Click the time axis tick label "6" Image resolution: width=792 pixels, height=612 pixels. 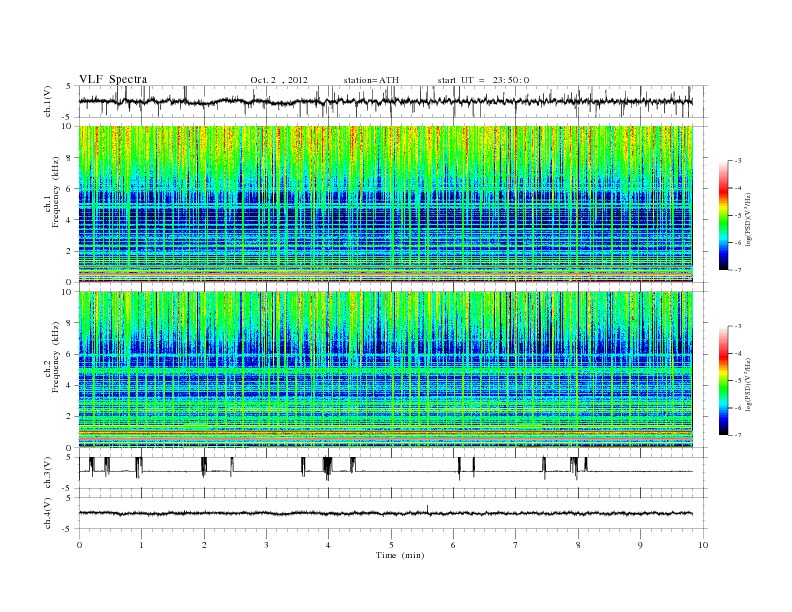[x=454, y=545]
